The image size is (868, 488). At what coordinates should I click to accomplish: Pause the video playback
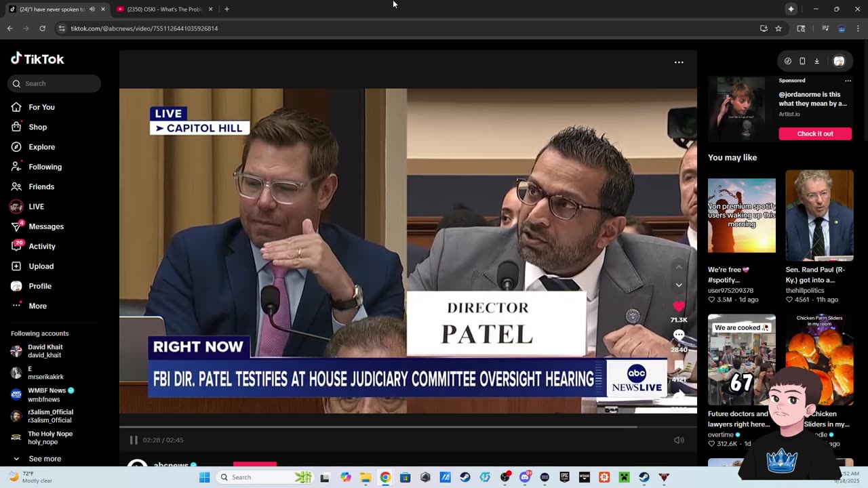pos(134,440)
